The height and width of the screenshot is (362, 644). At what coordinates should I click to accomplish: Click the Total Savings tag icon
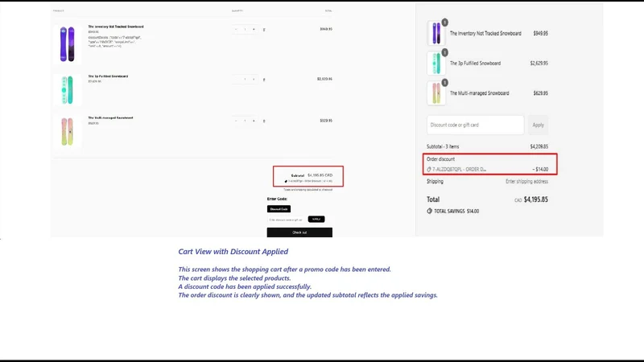pyautogui.click(x=430, y=211)
